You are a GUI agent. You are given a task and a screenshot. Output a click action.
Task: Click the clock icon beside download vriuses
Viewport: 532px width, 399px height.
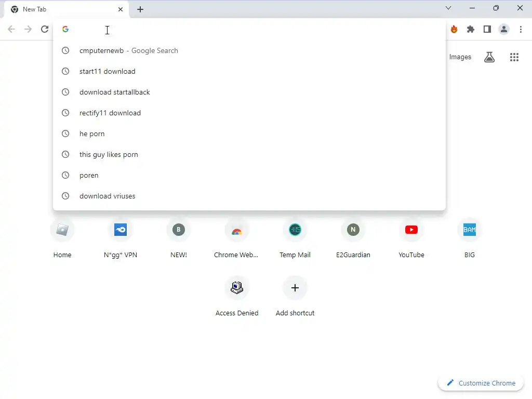coord(65,196)
